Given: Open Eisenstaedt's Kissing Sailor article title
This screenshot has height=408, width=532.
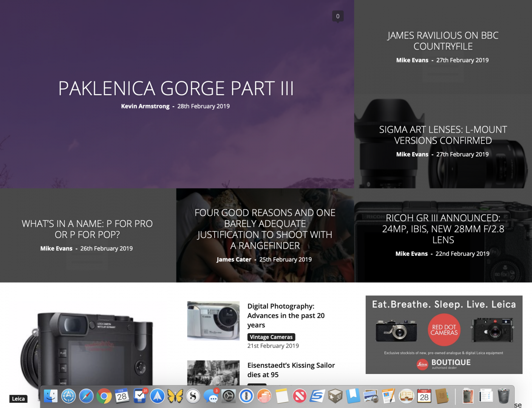Looking at the screenshot, I should click(x=291, y=370).
